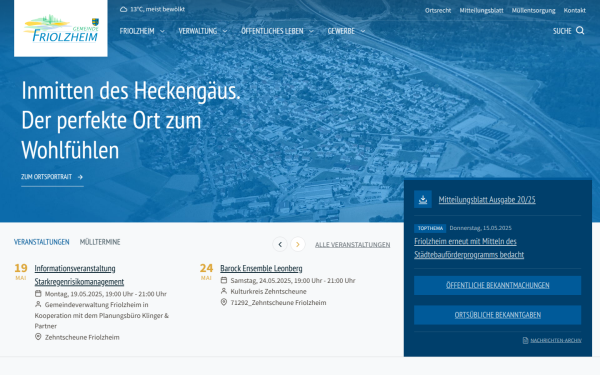
Task: View Alle Veranstaltungen
Action: click(352, 245)
